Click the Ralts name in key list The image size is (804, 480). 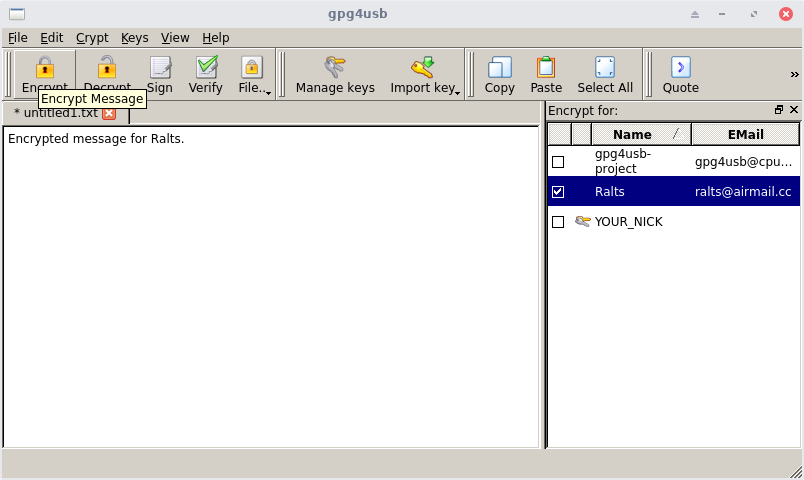click(x=610, y=192)
